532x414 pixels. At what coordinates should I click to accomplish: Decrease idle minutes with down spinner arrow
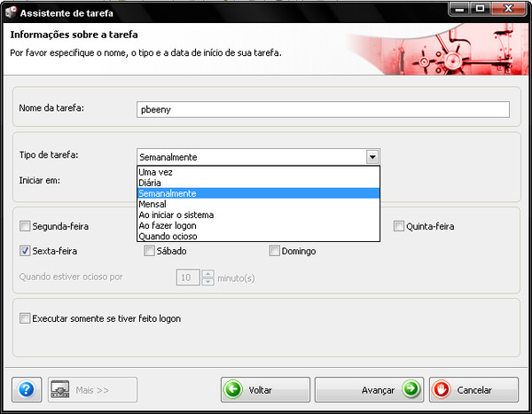pyautogui.click(x=207, y=282)
